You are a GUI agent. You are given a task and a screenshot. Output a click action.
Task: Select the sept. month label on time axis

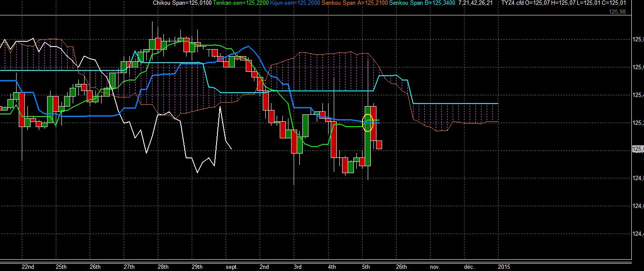232,267
